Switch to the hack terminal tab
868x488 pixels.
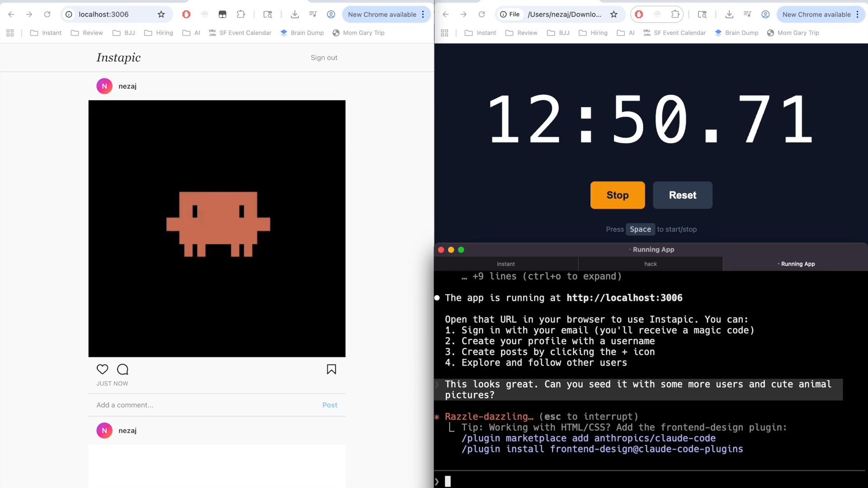pos(650,264)
